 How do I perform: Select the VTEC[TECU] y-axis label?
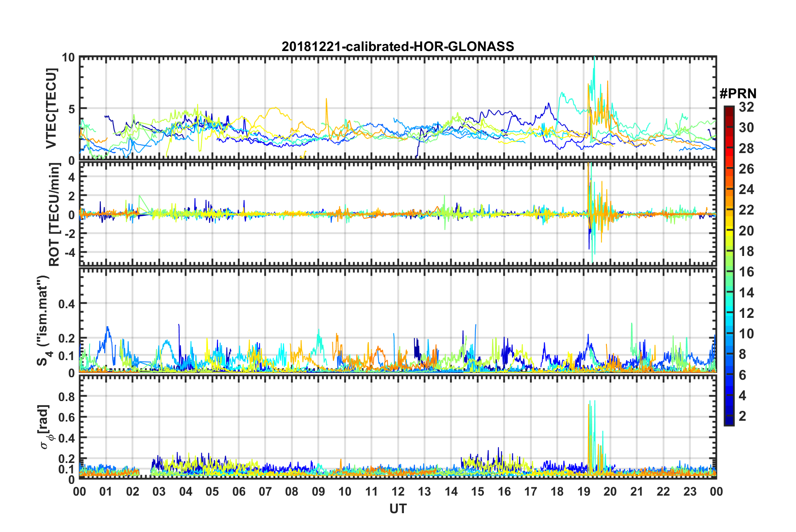[51, 108]
